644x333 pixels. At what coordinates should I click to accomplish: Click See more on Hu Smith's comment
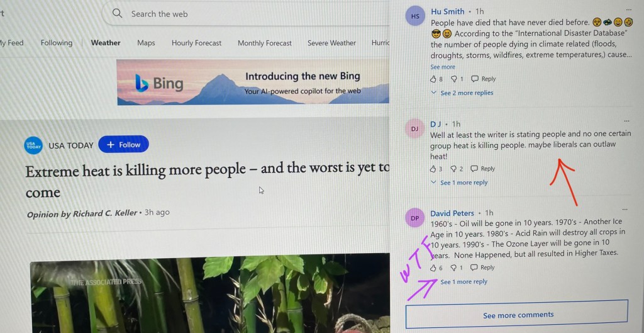tap(443, 67)
